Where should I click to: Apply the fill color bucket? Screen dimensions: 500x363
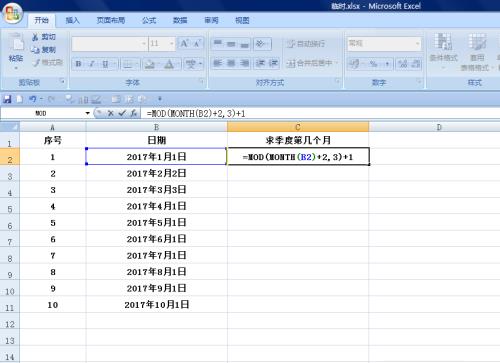pyautogui.click(x=150, y=64)
